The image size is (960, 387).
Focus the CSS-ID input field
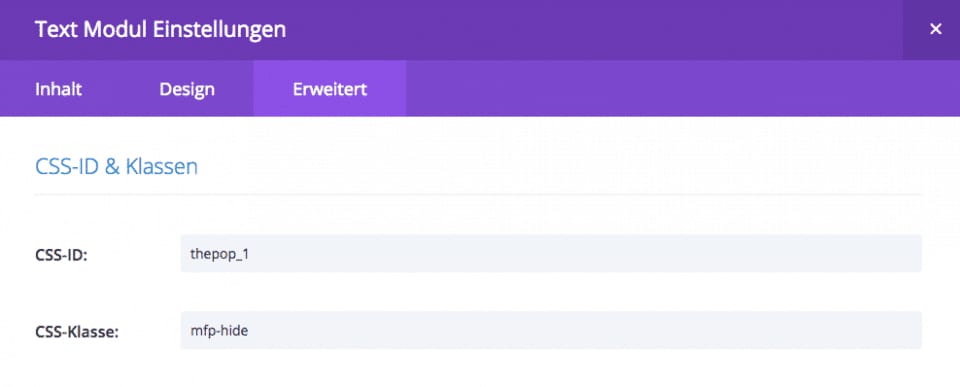click(551, 254)
